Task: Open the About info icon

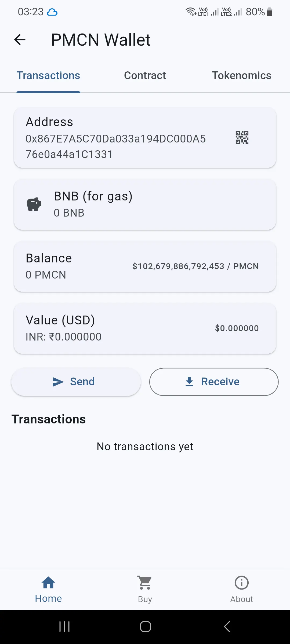Action: 242,583
